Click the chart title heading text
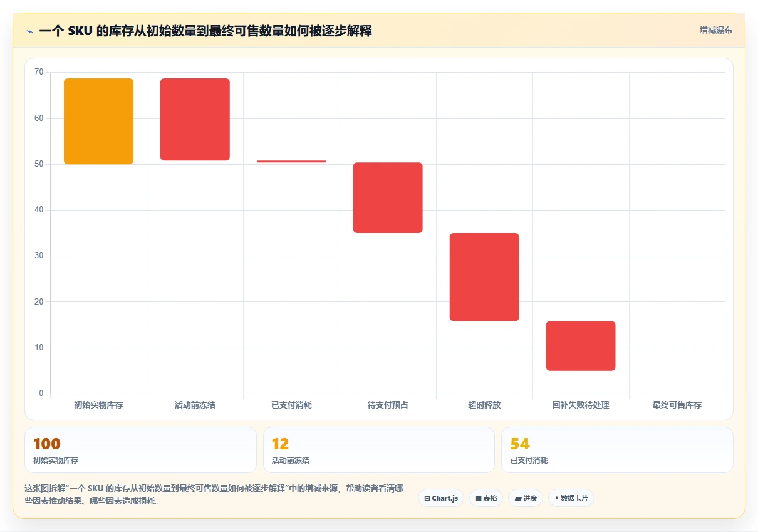 (205, 31)
